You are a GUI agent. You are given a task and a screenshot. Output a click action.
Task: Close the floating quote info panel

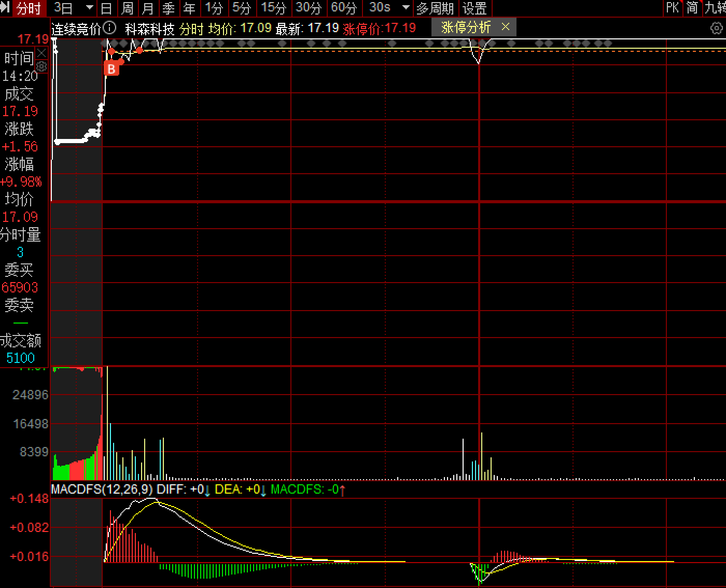point(41,53)
